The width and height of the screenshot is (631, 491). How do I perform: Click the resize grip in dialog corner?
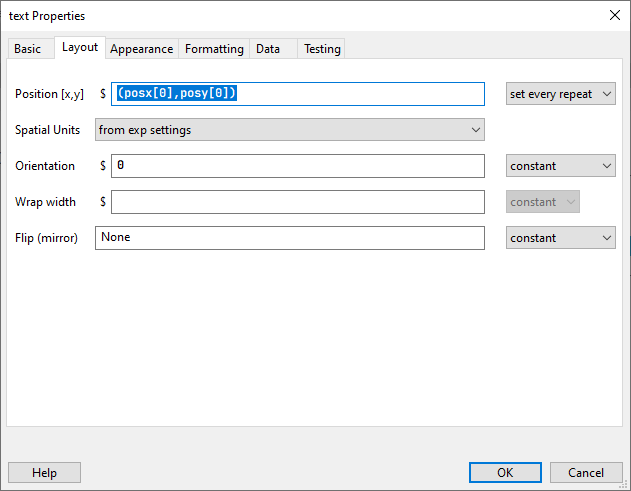(x=624, y=484)
